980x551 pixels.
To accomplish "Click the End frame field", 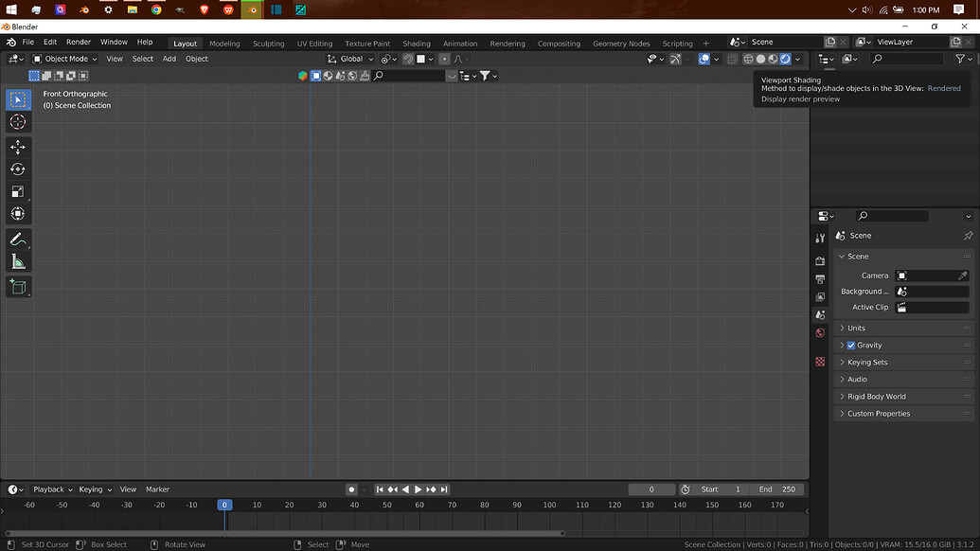I will tap(776, 489).
